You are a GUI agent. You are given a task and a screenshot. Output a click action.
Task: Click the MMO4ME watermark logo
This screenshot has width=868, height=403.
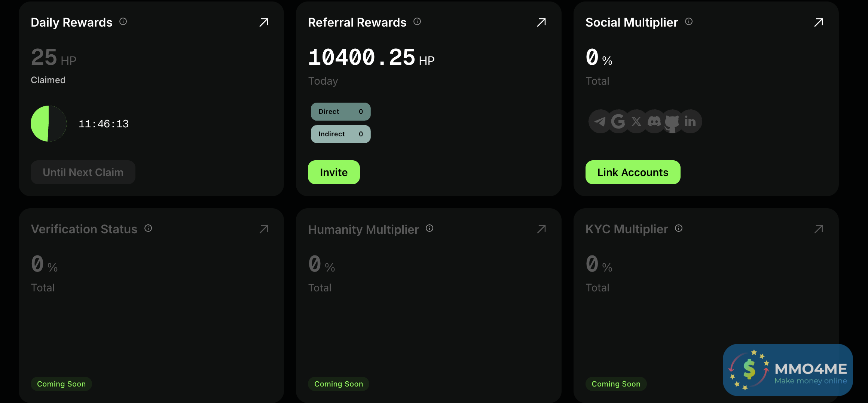coord(788,370)
